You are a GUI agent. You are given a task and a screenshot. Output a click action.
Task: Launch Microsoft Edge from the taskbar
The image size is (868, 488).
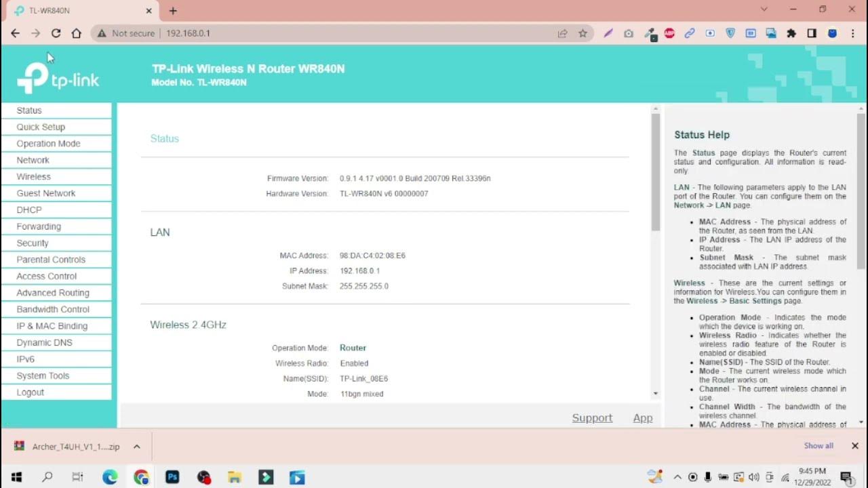point(110,477)
